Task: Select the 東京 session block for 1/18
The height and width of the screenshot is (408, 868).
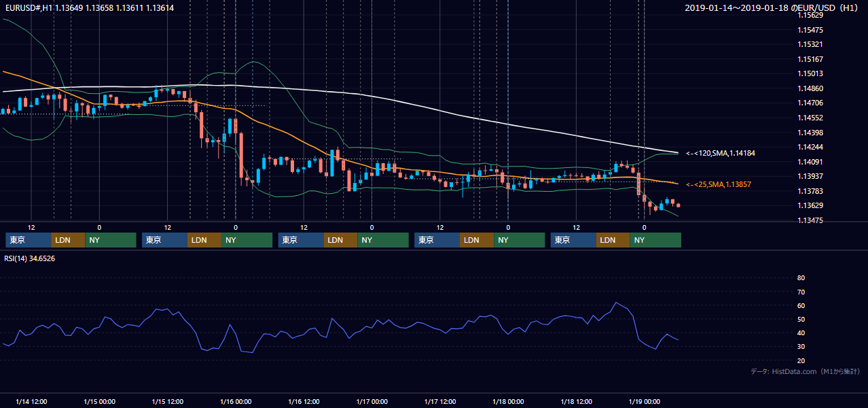Action: click(x=573, y=240)
